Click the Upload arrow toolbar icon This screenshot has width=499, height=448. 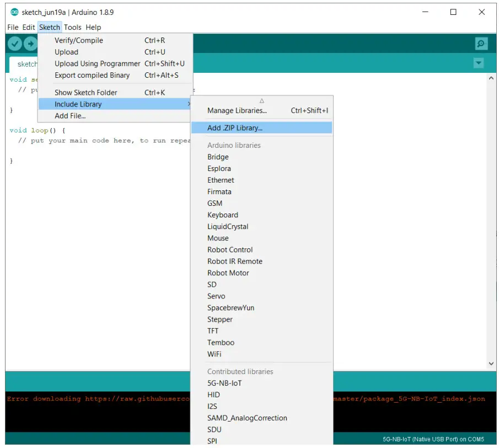tap(31, 43)
